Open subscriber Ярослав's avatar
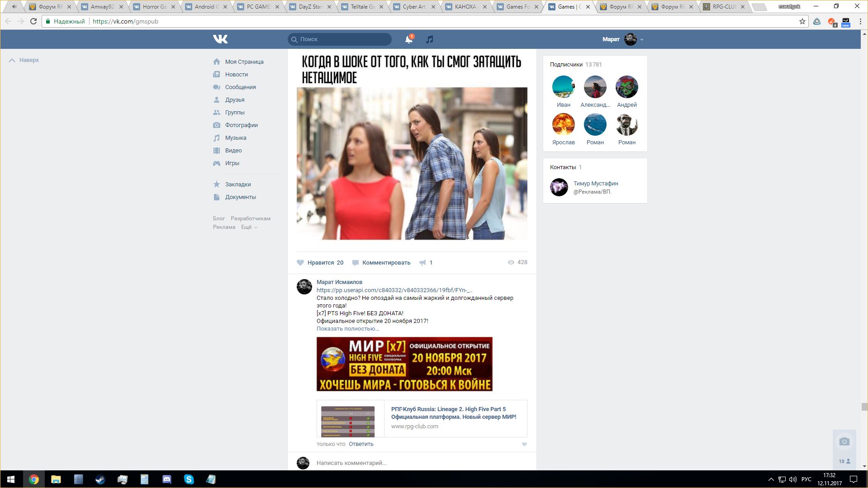868x488 pixels. (564, 124)
